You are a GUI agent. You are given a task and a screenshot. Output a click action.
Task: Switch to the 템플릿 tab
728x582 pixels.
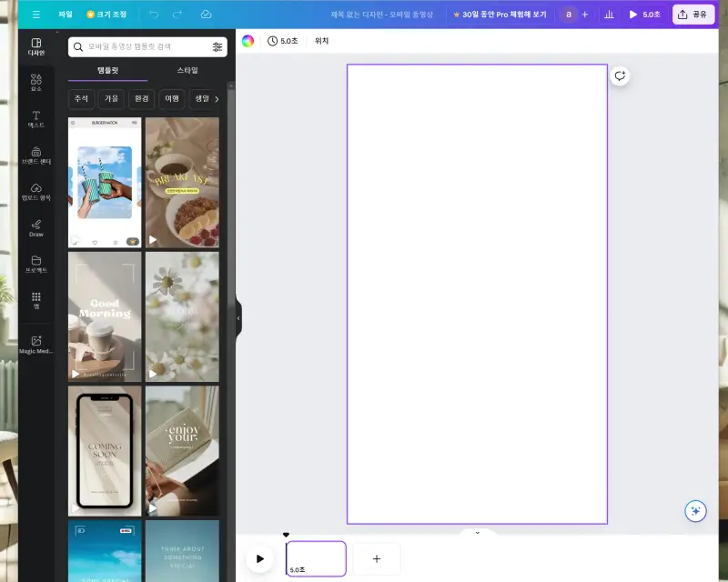(107, 71)
